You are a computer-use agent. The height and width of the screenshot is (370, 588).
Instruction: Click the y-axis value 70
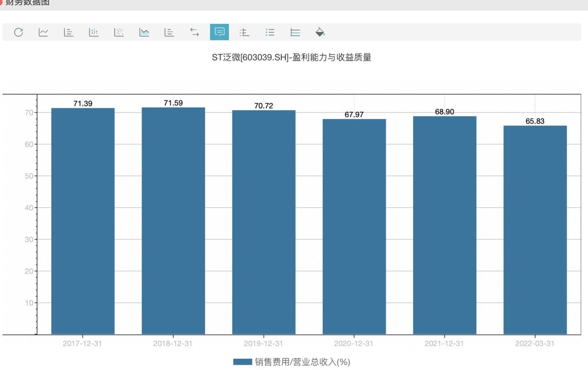(x=29, y=113)
